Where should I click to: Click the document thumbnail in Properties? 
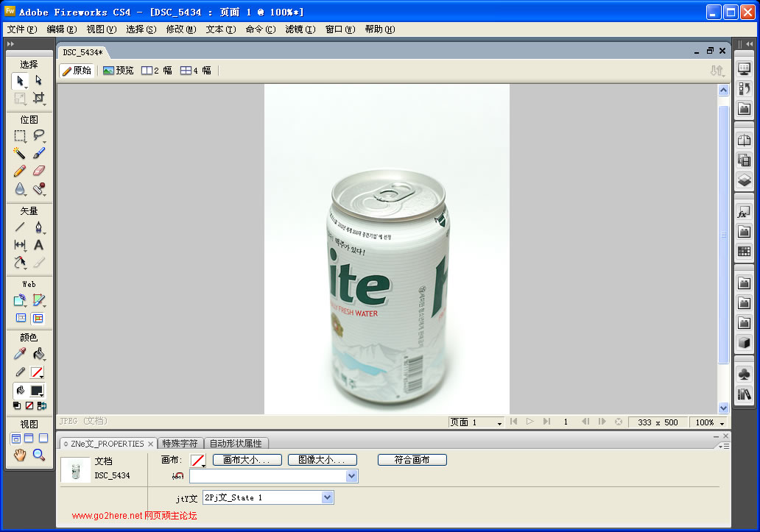(x=76, y=470)
